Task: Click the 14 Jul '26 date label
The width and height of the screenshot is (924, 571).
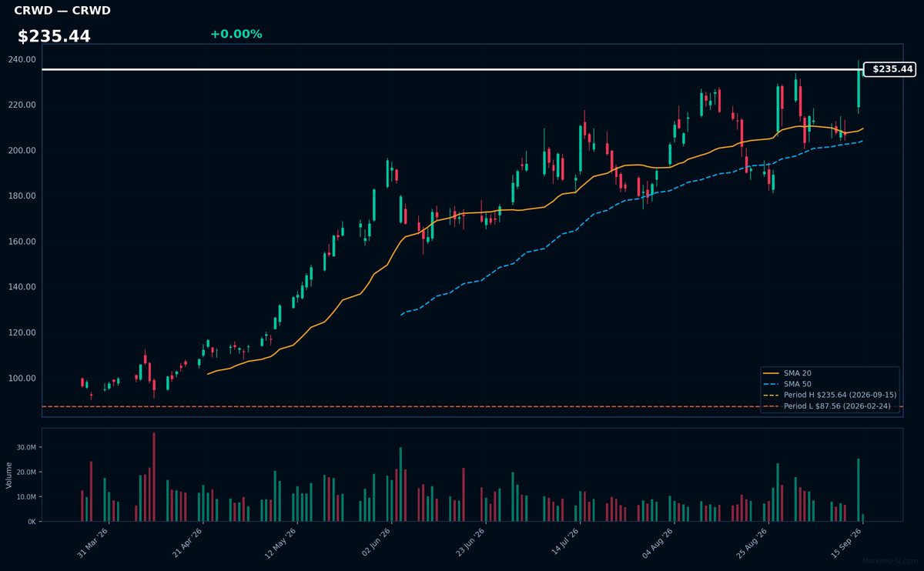Action: [564, 543]
